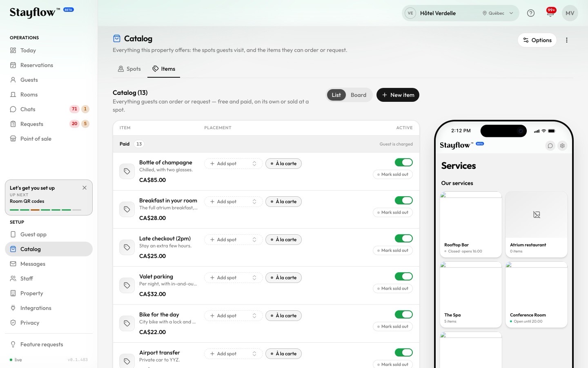Viewport: 588px width, 368px height.
Task: Toggle Airport transfer active switch
Action: [x=404, y=352]
